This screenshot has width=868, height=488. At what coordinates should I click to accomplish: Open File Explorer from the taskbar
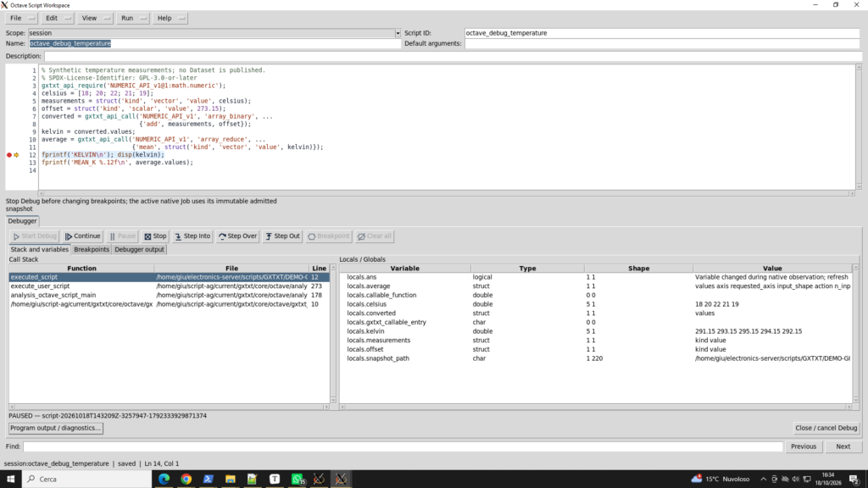231,480
